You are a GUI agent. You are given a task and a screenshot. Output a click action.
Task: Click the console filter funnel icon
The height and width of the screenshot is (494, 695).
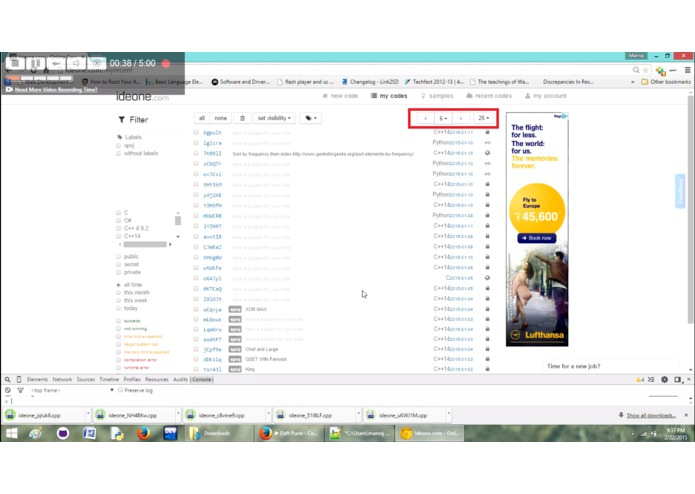pos(20,390)
